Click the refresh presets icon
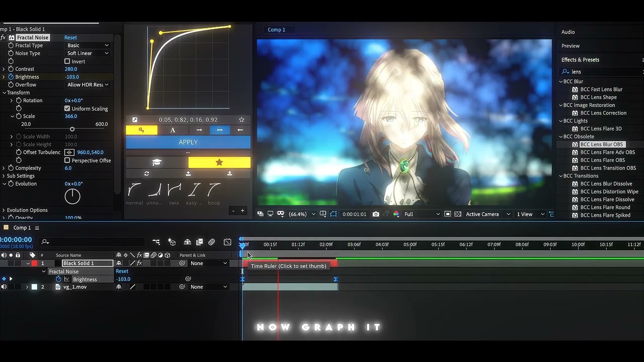 [x=146, y=173]
